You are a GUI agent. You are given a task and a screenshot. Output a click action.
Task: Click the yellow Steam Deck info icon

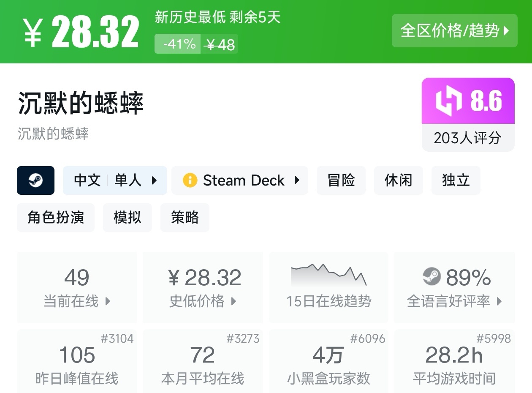[190, 180]
